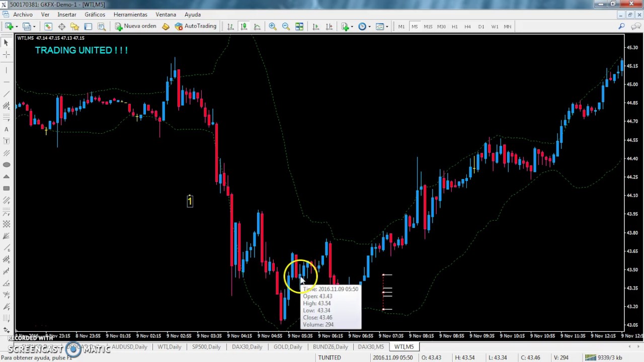This screenshot has width=644, height=362.
Task: Open the chart periods clock icon
Action: click(x=362, y=27)
